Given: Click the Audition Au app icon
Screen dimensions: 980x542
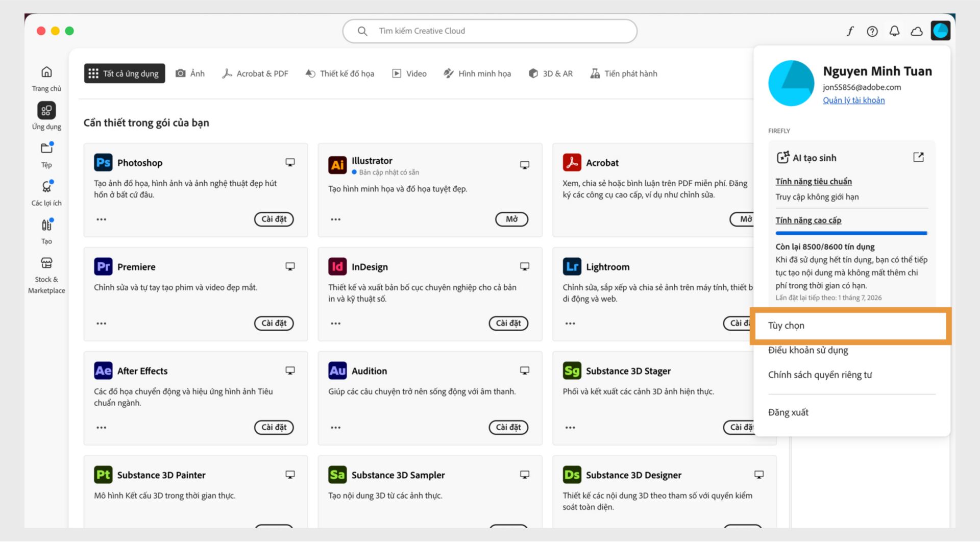Looking at the screenshot, I should coord(337,371).
